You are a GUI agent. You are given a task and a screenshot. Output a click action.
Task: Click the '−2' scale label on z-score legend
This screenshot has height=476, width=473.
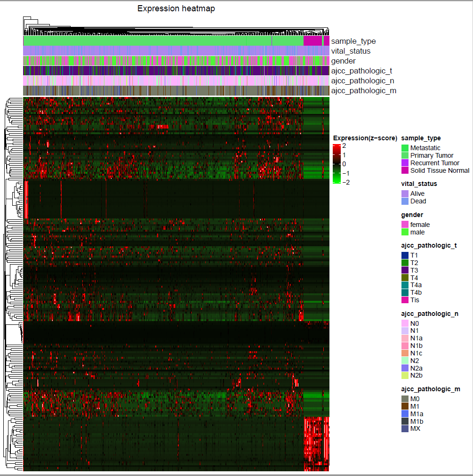click(346, 183)
